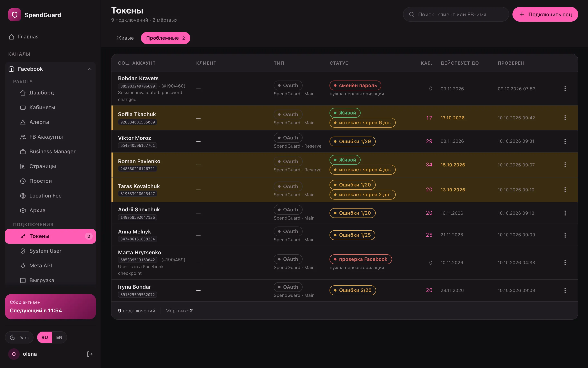Screen dimensions: 588x368
Task: Open FB Аккаунты list
Action: 50,137
